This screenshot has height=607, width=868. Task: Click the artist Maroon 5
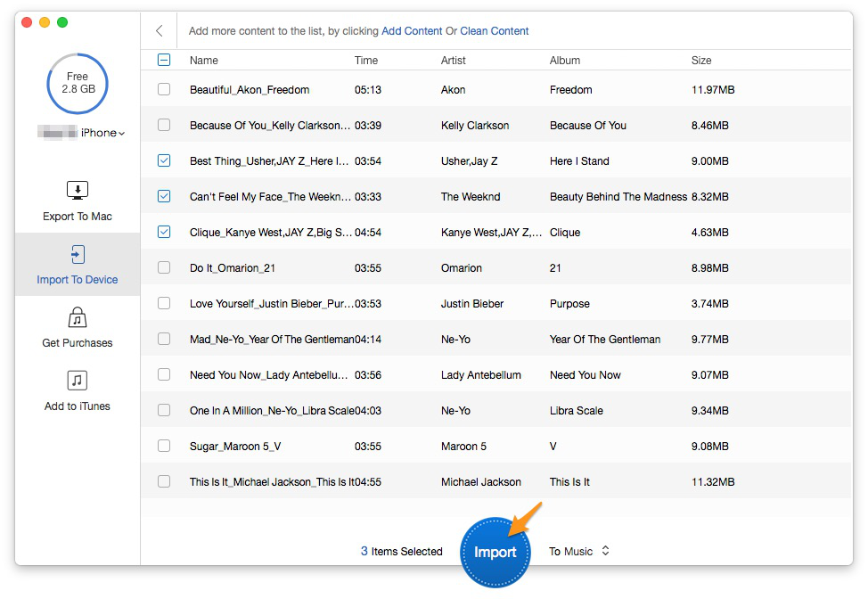[x=464, y=447]
